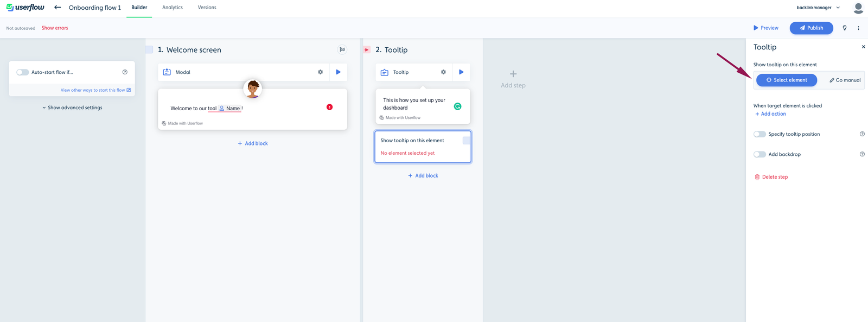Click the lightbulb tips icon
This screenshot has height=322, width=868.
(x=845, y=28)
